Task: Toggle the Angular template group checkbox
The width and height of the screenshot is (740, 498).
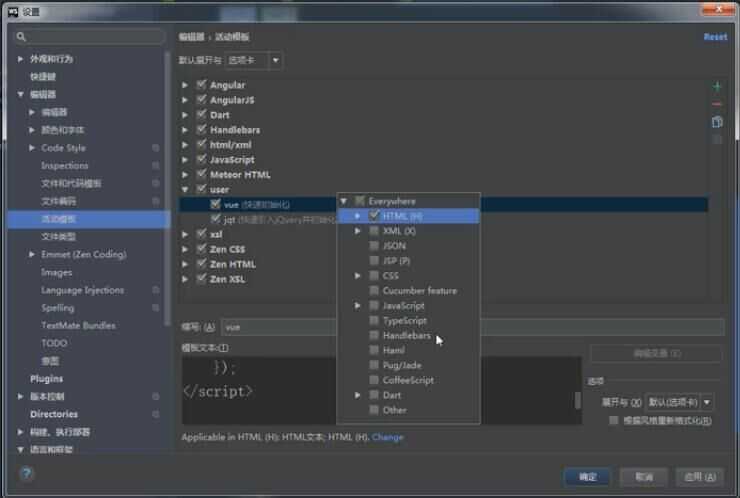Action: click(x=202, y=84)
